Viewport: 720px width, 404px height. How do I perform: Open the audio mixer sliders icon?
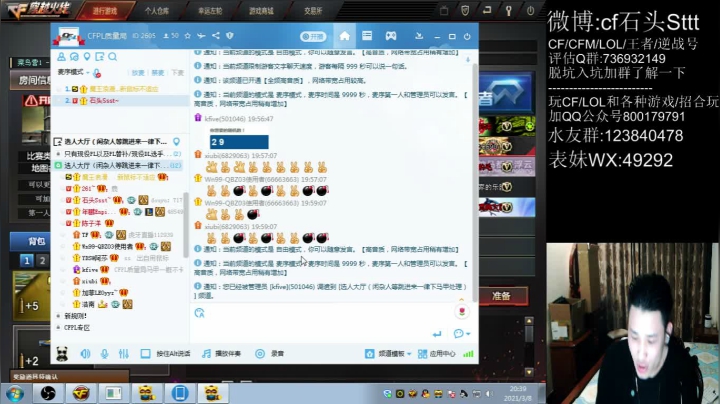coord(124,354)
